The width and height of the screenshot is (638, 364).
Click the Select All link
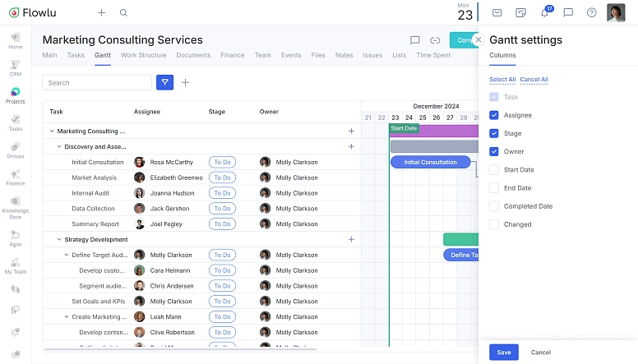pyautogui.click(x=502, y=80)
